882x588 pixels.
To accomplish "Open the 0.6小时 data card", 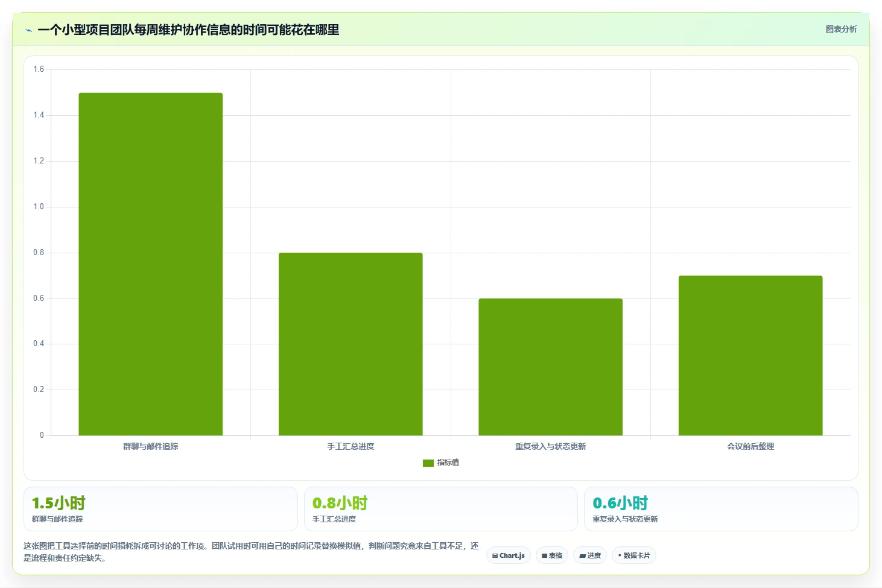I will point(721,509).
